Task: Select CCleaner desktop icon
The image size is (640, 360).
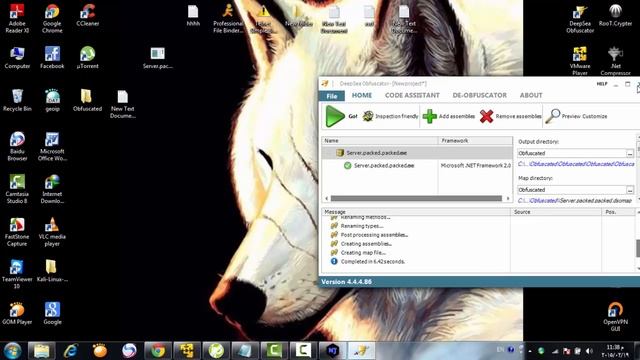Action: click(x=87, y=16)
